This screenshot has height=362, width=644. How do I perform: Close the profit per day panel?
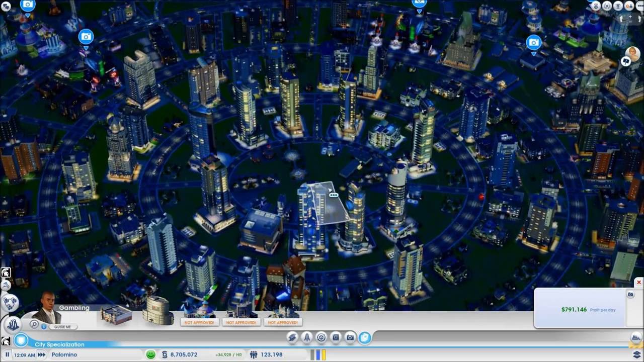639,283
